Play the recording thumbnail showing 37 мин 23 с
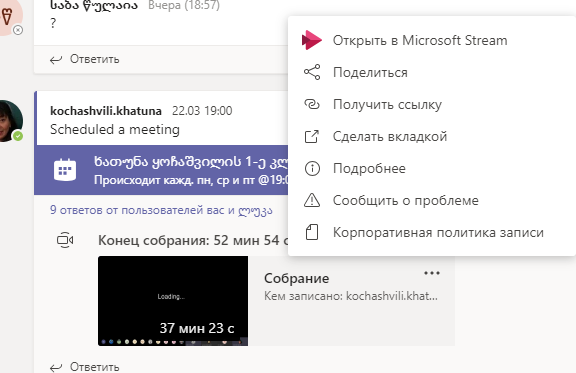 coord(173,301)
